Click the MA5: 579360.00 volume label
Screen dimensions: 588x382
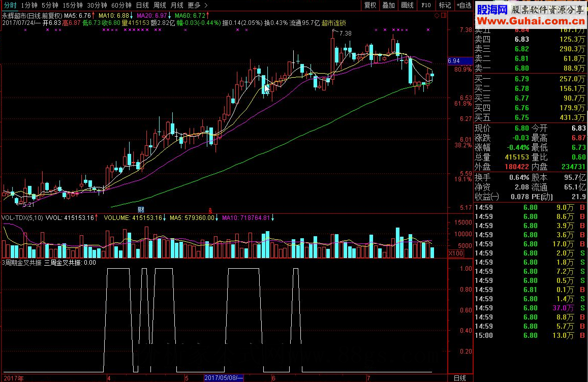pyautogui.click(x=192, y=218)
